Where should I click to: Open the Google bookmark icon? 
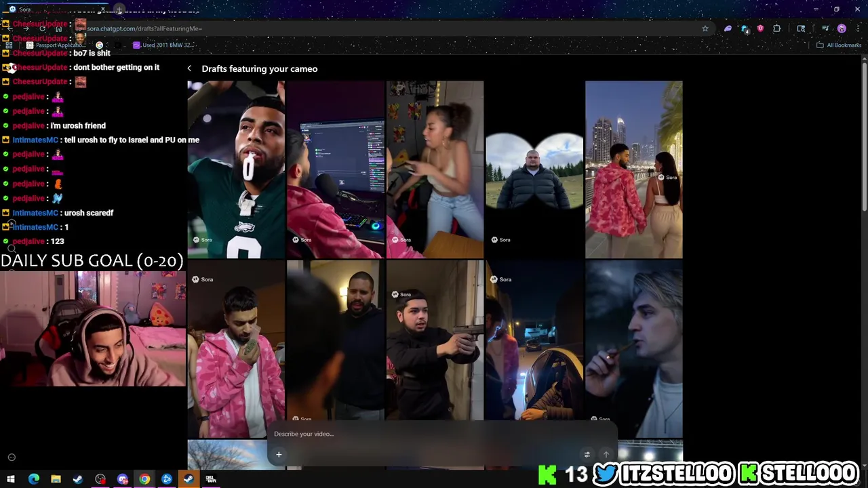tap(99, 45)
